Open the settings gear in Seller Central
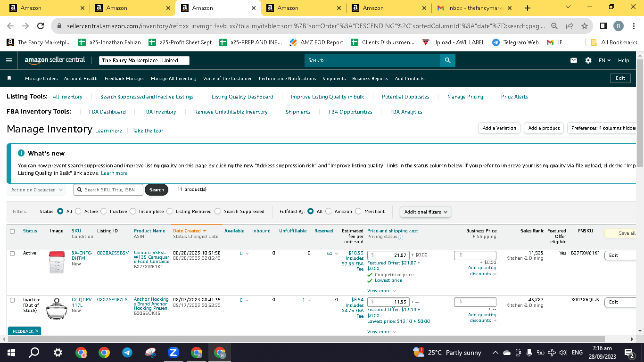The image size is (644, 362). pyautogui.click(x=588, y=60)
